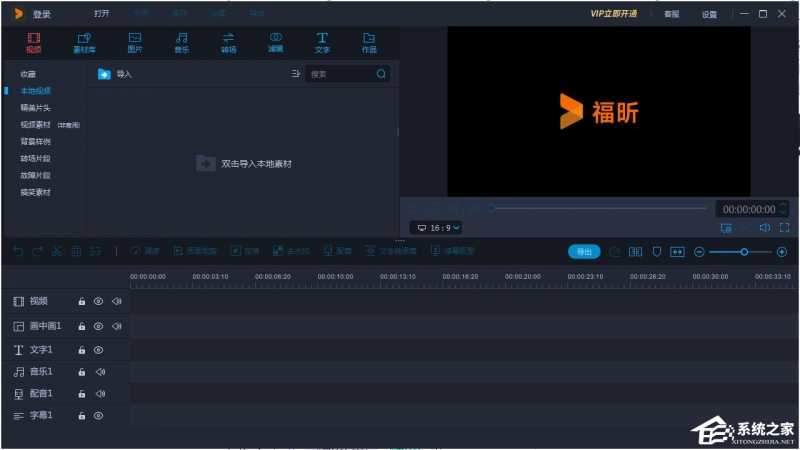Click the VIP立即开通 link
The height and width of the screenshot is (450, 800).
[614, 14]
